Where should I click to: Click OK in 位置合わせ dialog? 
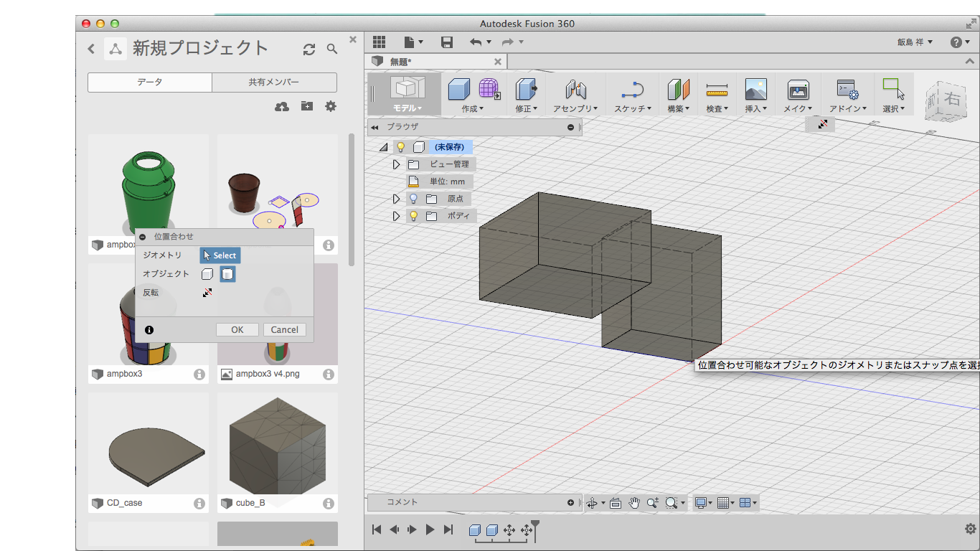(x=237, y=330)
